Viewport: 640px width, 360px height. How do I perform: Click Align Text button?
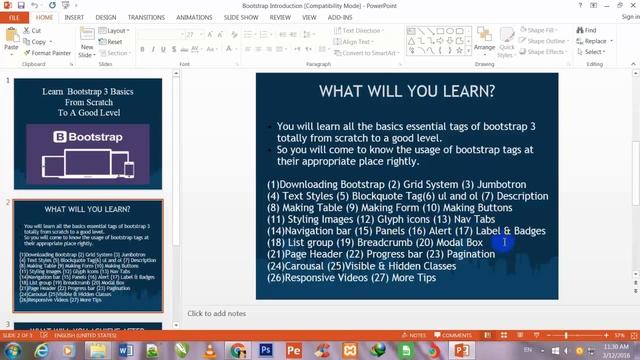(353, 42)
